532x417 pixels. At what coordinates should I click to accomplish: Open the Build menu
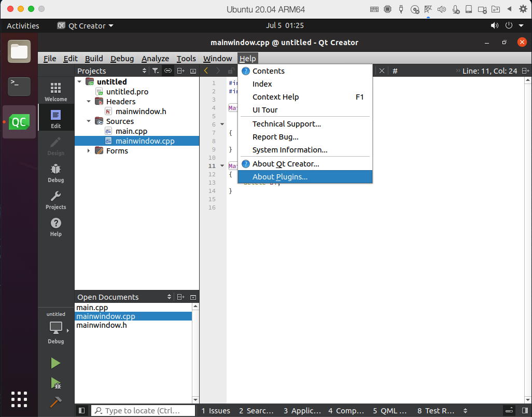[x=94, y=59]
